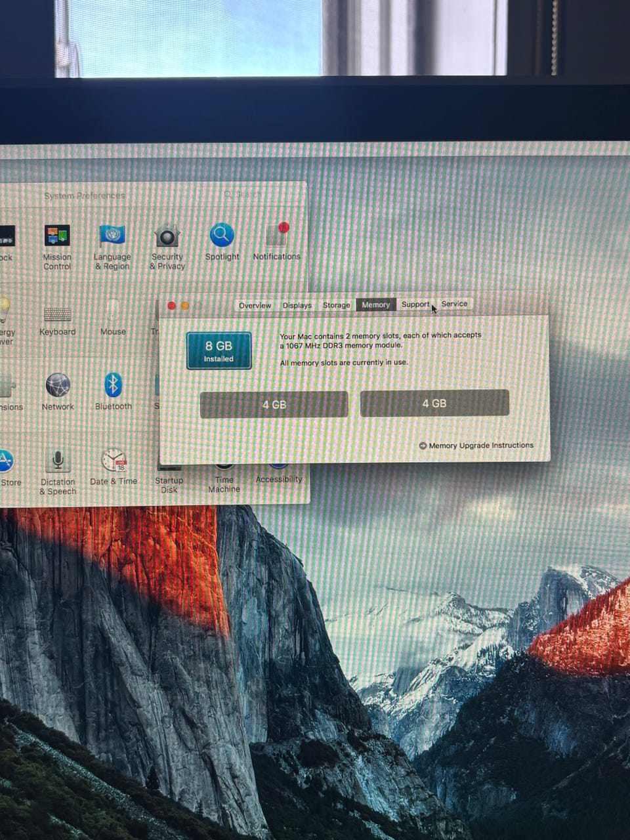Open Security & Privacy preferences
Screen dimensions: 630x840
tap(167, 245)
